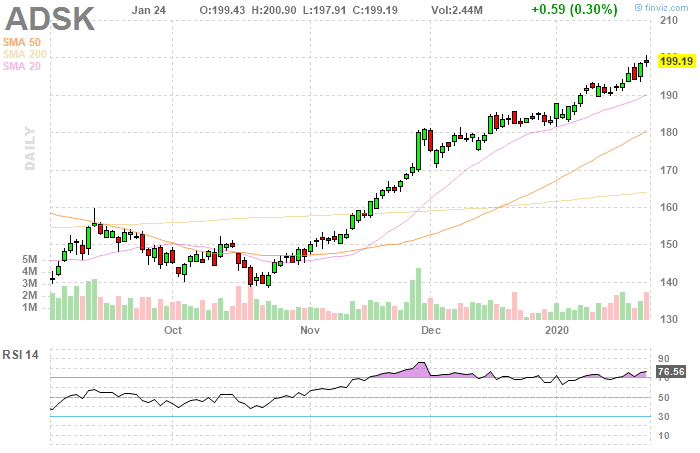Select the SMA 20 legend label
This screenshot has height=453, width=700.
point(21,66)
